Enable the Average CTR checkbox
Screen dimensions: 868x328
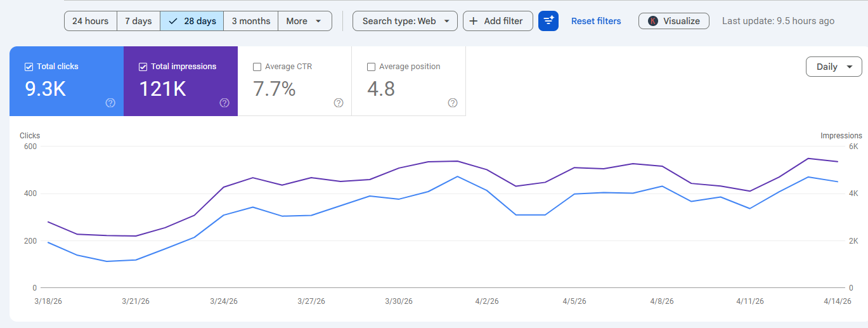(257, 67)
